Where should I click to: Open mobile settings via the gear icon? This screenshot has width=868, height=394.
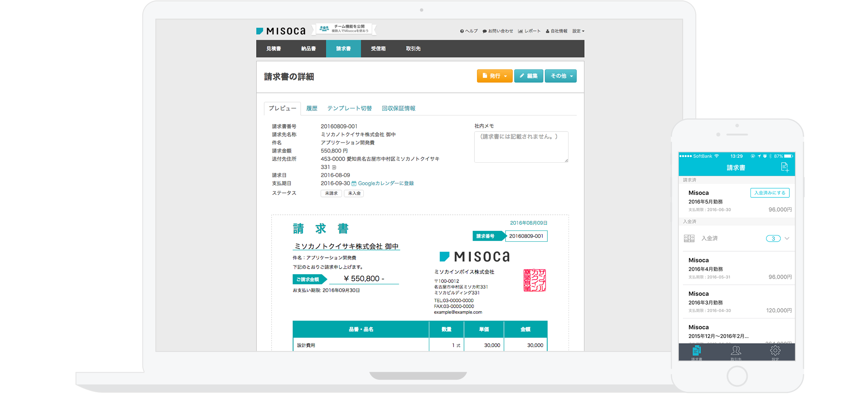[x=775, y=351]
